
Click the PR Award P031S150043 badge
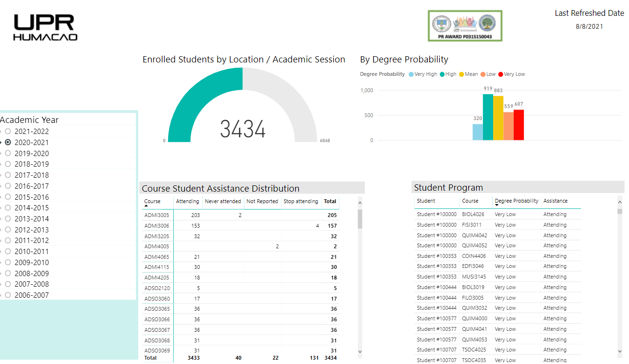[x=465, y=25]
